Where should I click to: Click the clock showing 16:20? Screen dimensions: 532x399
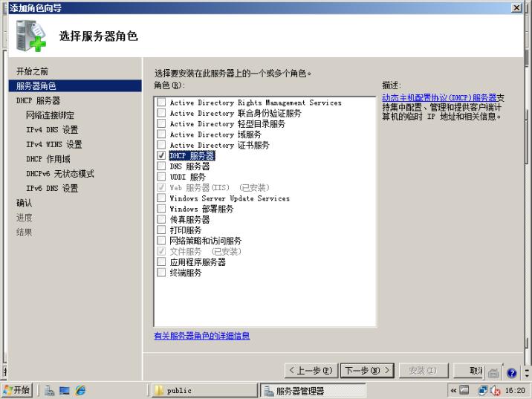pos(516,391)
